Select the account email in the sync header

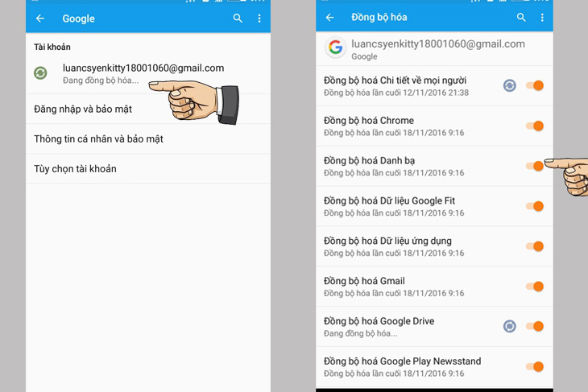tap(438, 43)
